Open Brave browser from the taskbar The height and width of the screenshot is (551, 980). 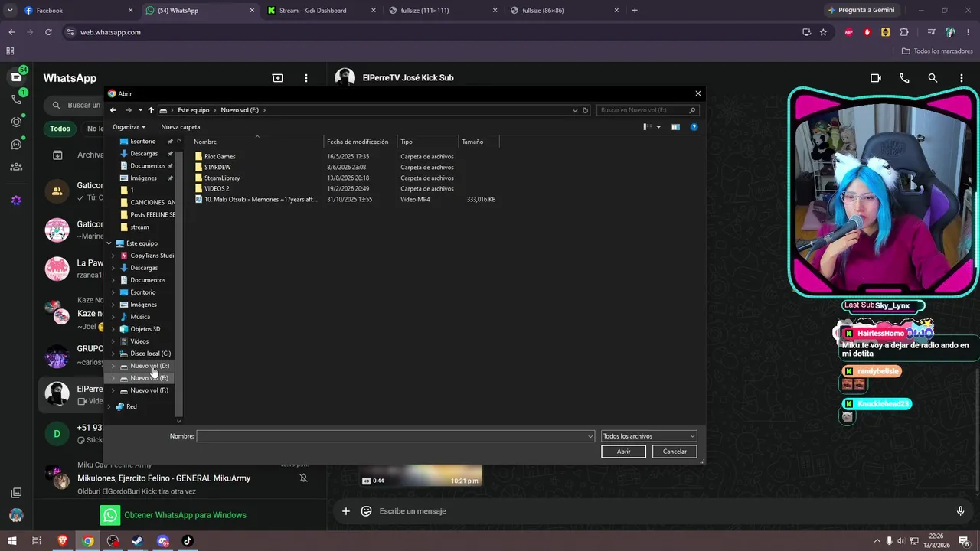(63, 541)
